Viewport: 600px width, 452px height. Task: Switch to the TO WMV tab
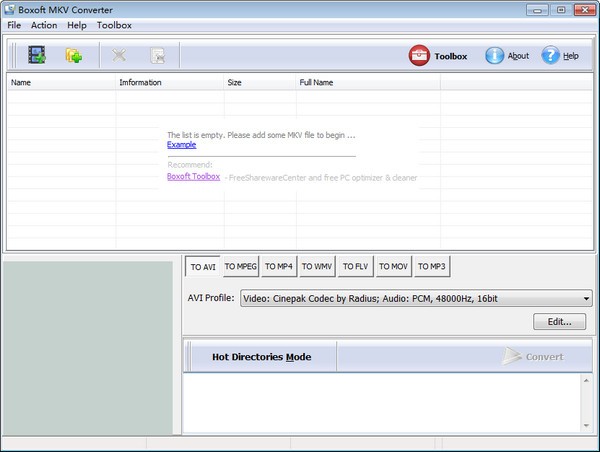[317, 266]
